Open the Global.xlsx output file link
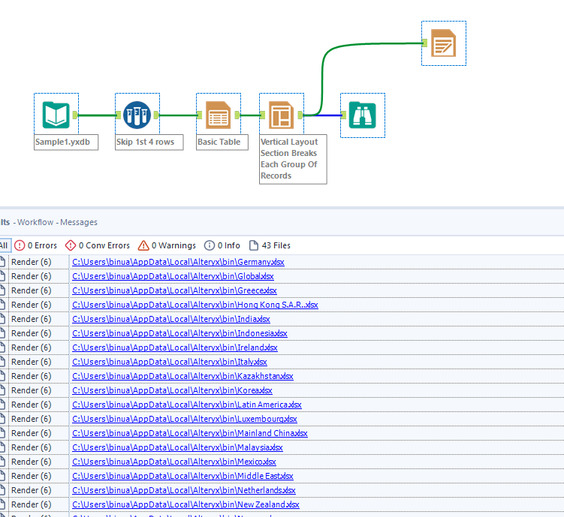Screen dimensions: 564x517 [x=173, y=276]
